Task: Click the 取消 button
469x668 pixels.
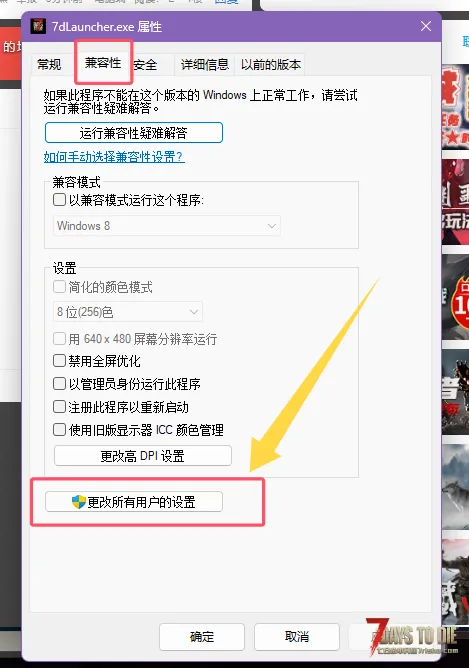Action: [x=297, y=637]
